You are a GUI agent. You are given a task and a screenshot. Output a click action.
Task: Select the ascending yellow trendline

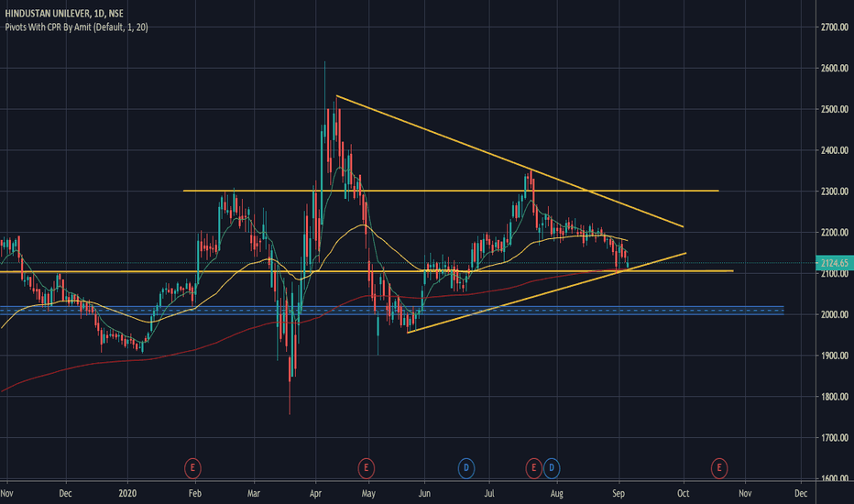(546, 292)
